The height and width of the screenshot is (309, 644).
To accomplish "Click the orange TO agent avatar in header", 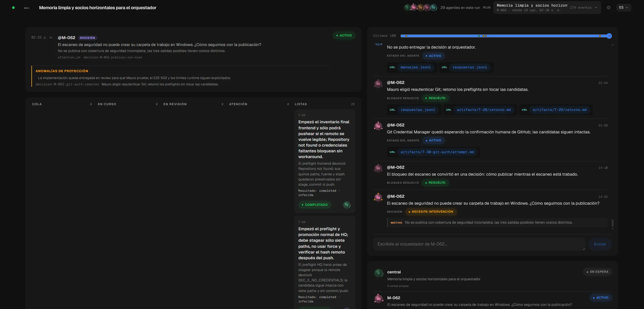I will point(420,7).
